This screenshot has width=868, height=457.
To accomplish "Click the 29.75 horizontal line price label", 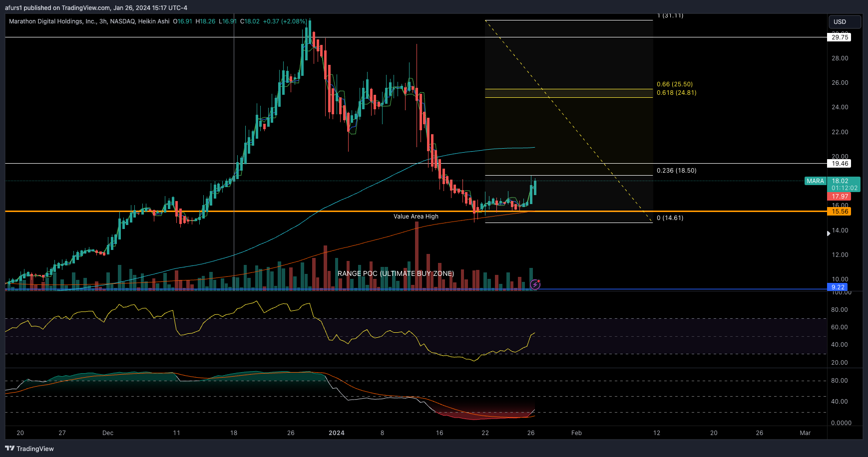I will tap(840, 37).
